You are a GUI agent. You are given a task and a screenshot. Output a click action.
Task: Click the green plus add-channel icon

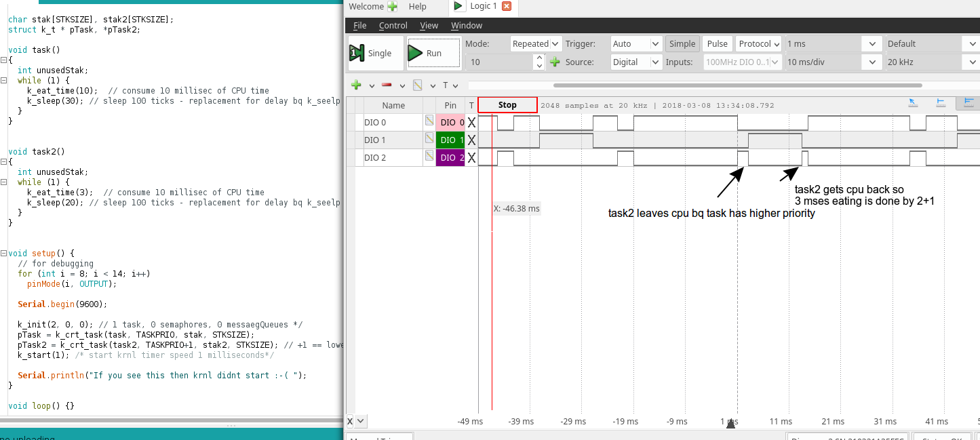[355, 85]
